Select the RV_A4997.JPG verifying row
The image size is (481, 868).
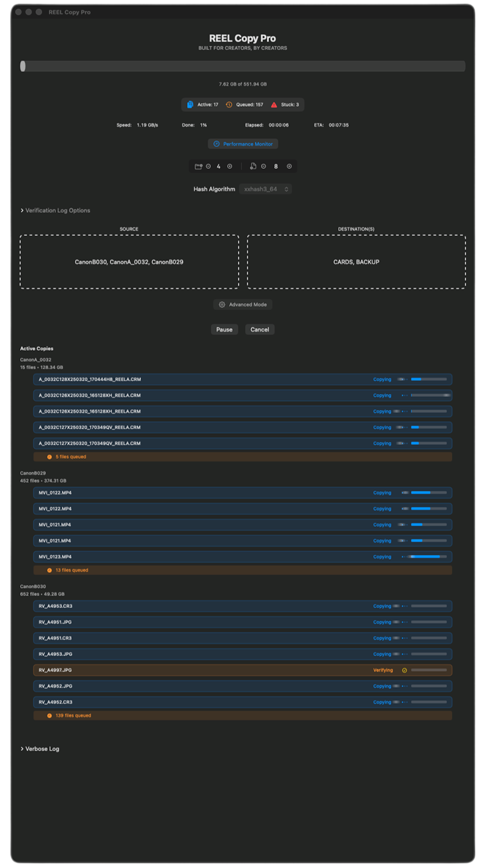pos(243,670)
